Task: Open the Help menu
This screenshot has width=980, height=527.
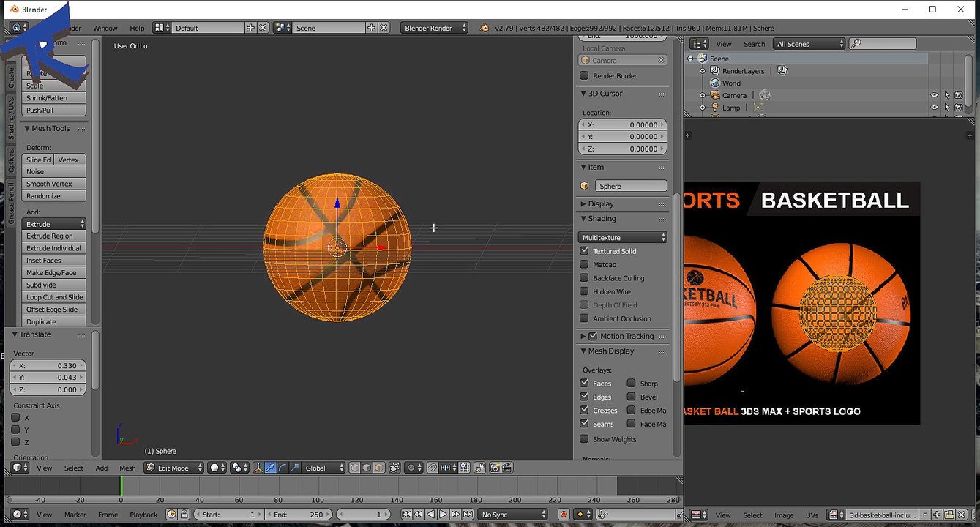Action: tap(137, 28)
